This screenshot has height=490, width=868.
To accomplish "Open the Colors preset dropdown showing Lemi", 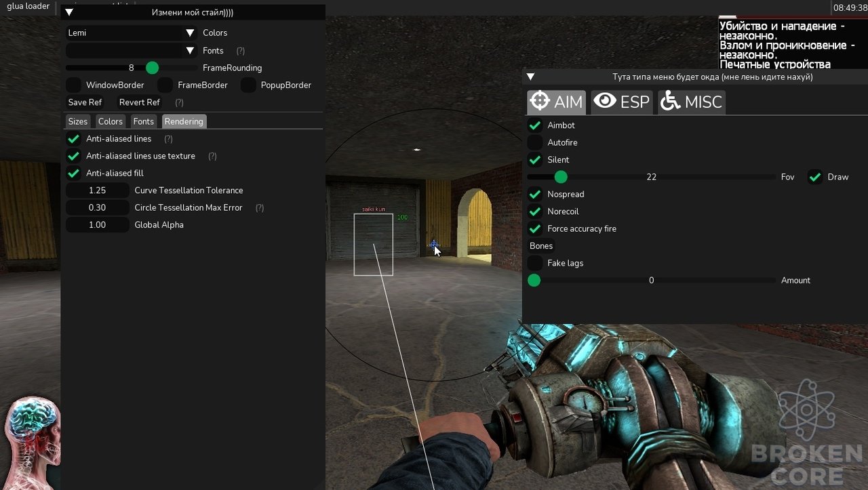I will point(132,33).
